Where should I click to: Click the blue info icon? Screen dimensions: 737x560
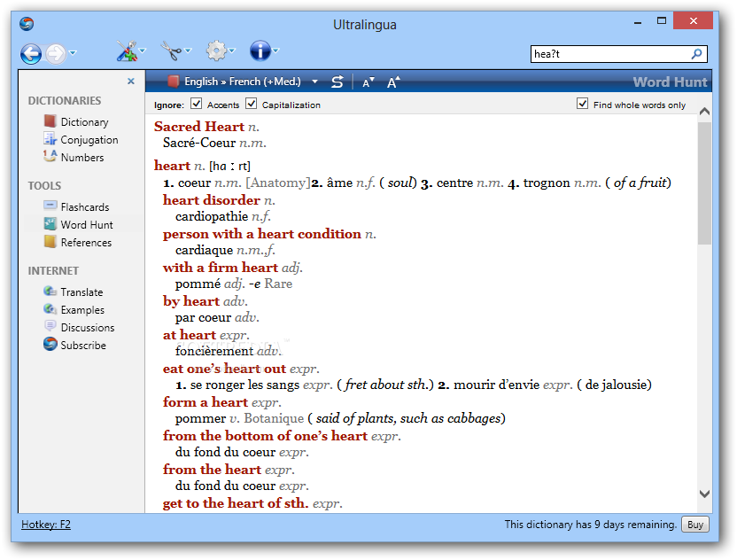260,51
